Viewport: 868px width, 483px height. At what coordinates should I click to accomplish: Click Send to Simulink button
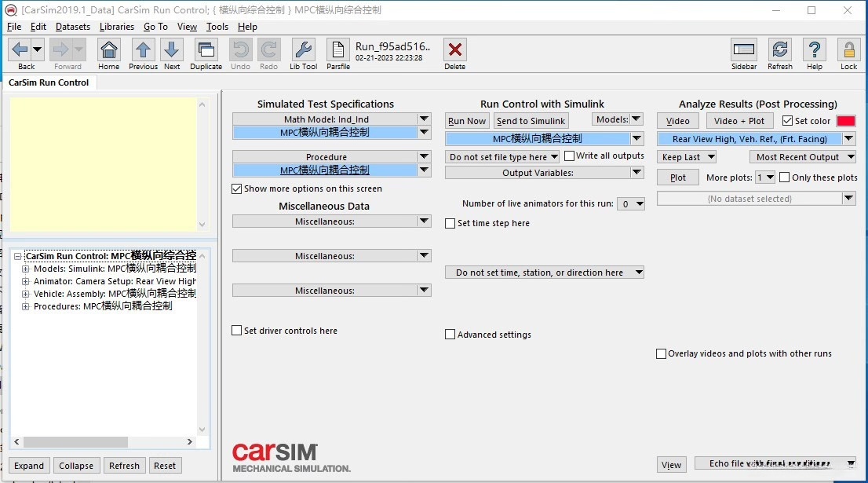(x=531, y=121)
